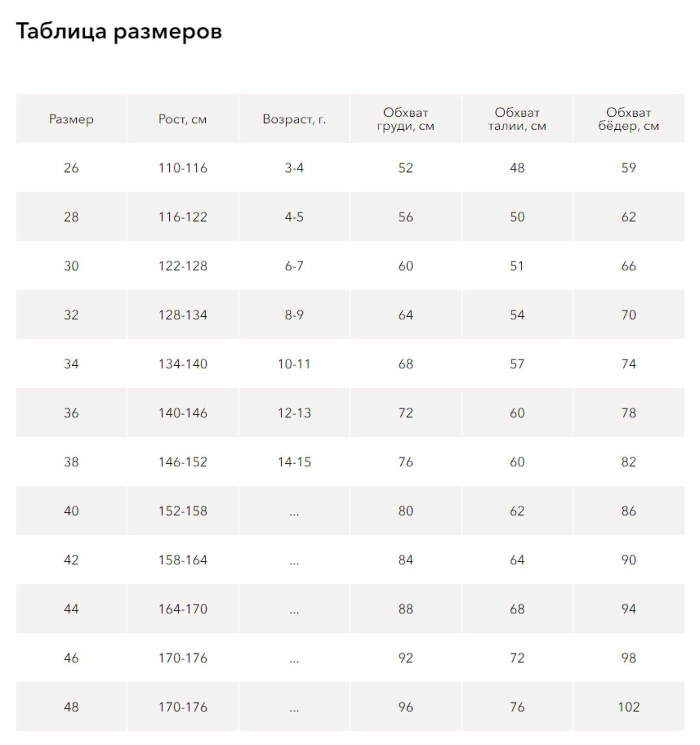
Task: Select the "Обхват бёдер, см" header
Action: (628, 119)
